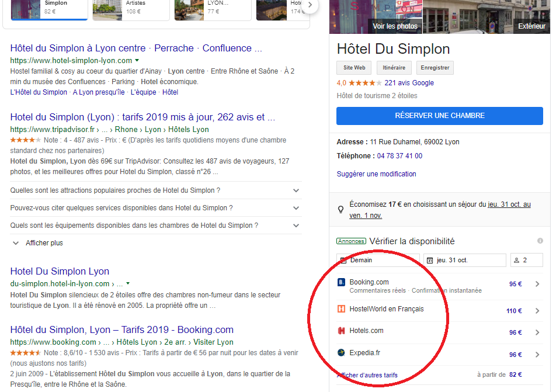Viewport: 556px width, 392px height.
Task: Click the arrow next to Expedia.fr 96 € price
Action: coord(537,355)
